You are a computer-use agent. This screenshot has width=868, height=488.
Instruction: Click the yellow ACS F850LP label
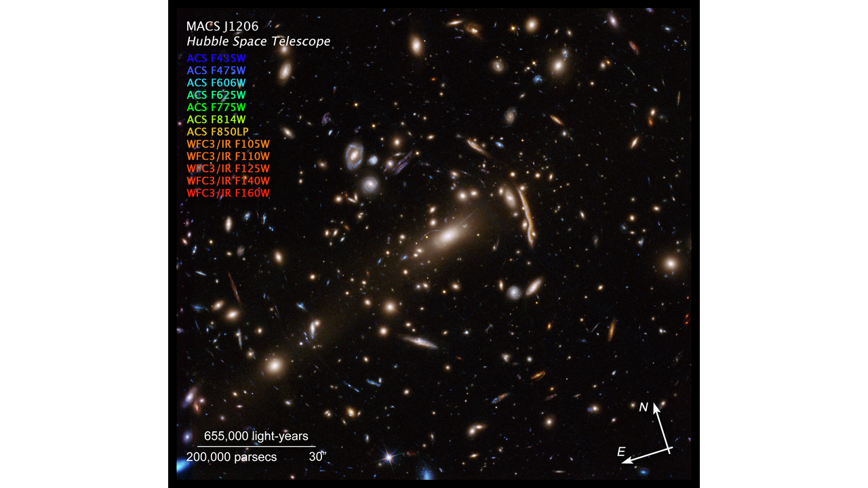tap(218, 131)
